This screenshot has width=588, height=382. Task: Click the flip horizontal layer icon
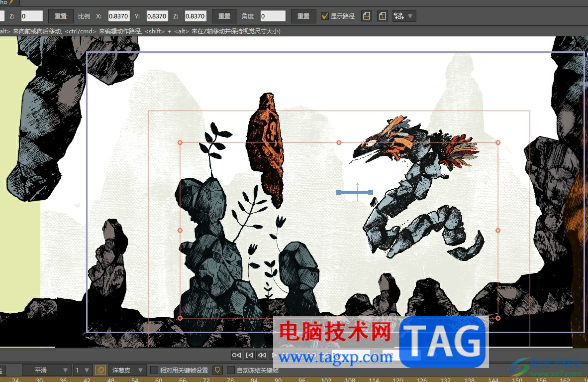(x=367, y=16)
